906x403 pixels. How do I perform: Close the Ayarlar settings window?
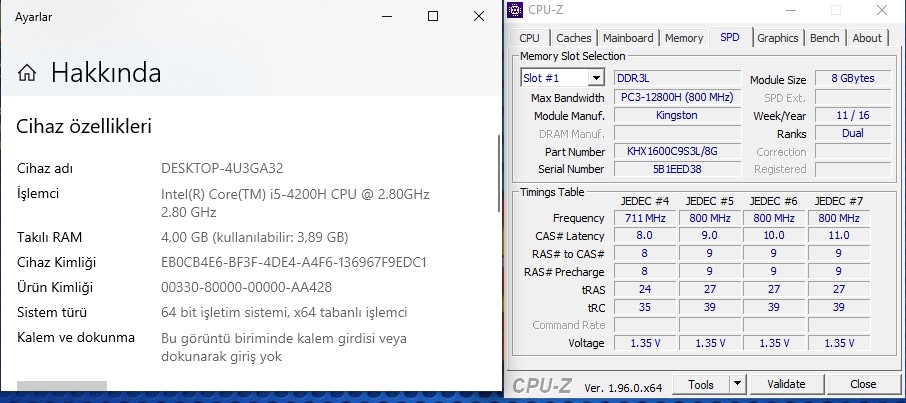[478, 16]
